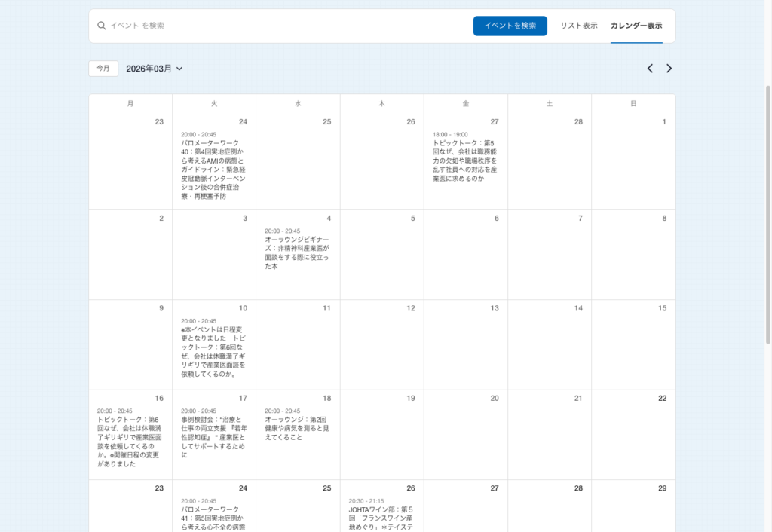
Task: Click the search magnifier icon
Action: pyautogui.click(x=102, y=26)
